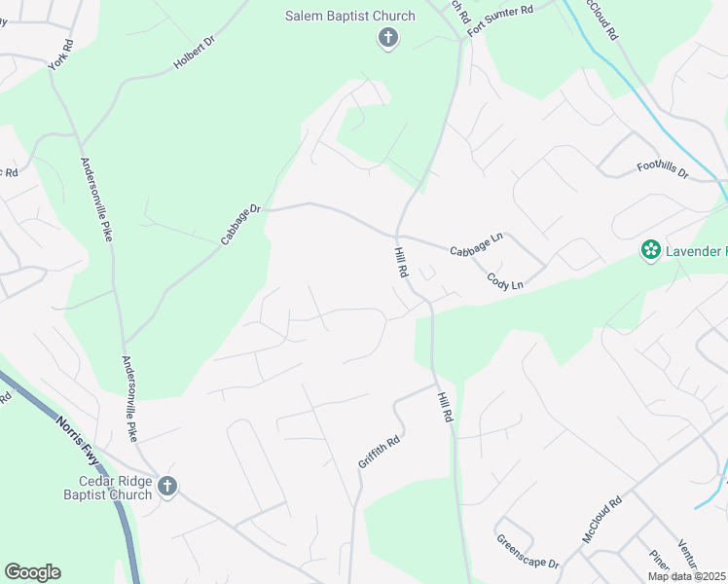Click the Greenscape Dr street label
Viewport: 728px width, 584px height.
pos(528,552)
